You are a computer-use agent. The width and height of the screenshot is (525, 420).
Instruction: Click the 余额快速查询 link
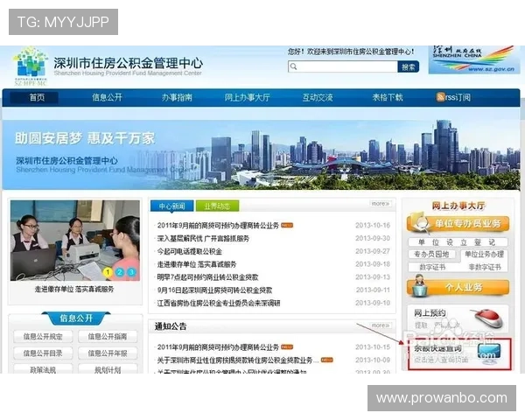[437, 348]
